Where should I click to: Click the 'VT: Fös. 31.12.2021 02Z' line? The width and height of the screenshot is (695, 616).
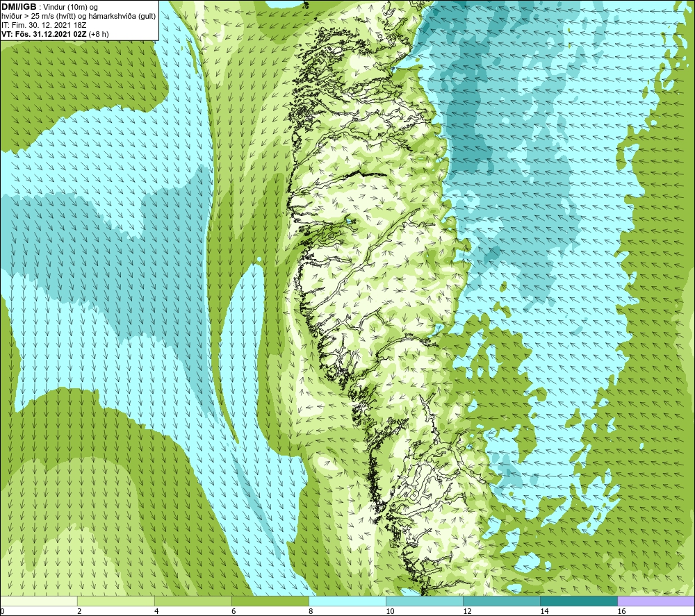[44, 34]
